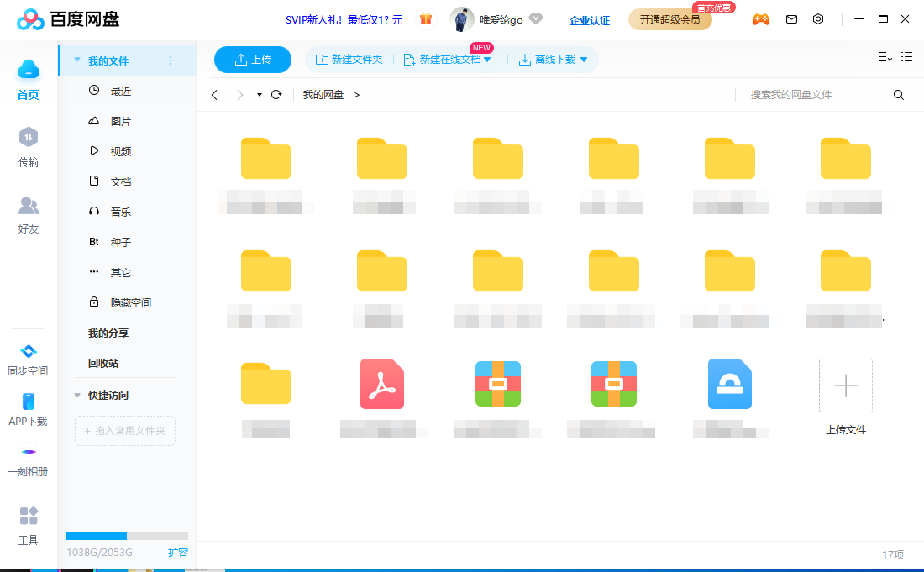Click the 上传 upload button
Screen dimensions: 924x572
(x=252, y=60)
